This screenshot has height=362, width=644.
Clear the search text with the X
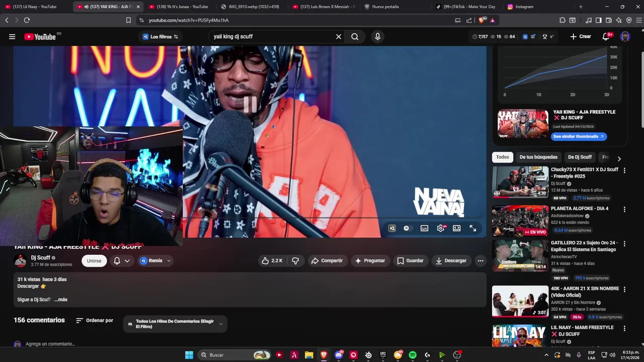339,37
